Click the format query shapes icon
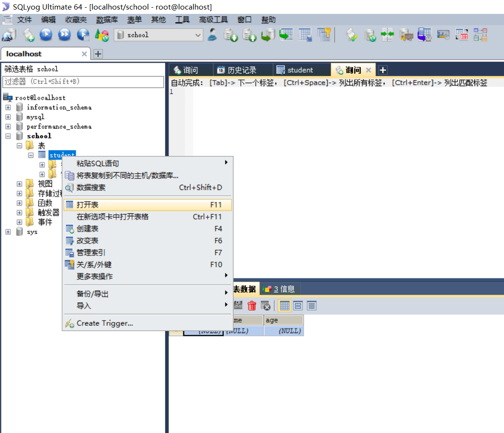Viewport: 504px width, 433px height. (x=102, y=35)
